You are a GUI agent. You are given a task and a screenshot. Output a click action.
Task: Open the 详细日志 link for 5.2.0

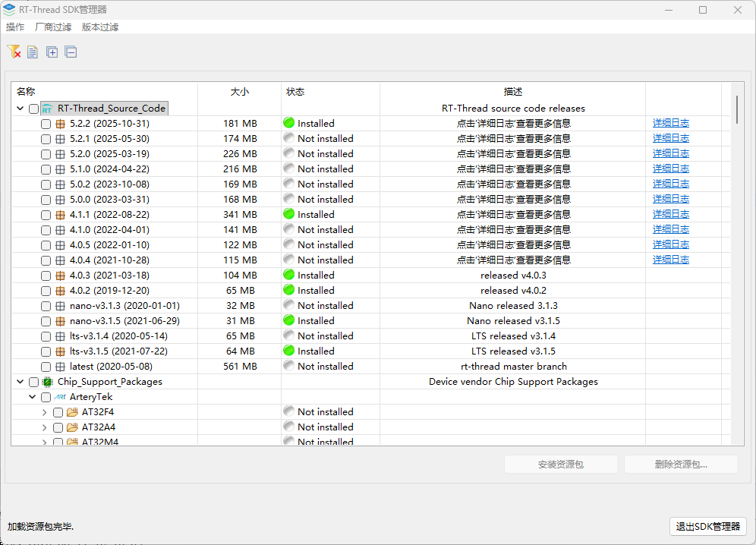tap(671, 153)
